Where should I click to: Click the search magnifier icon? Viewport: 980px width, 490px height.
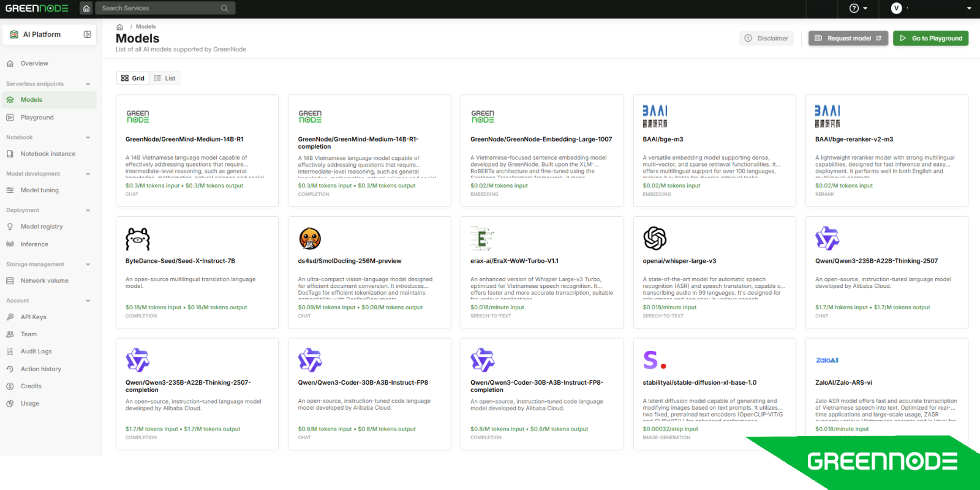coord(225,8)
